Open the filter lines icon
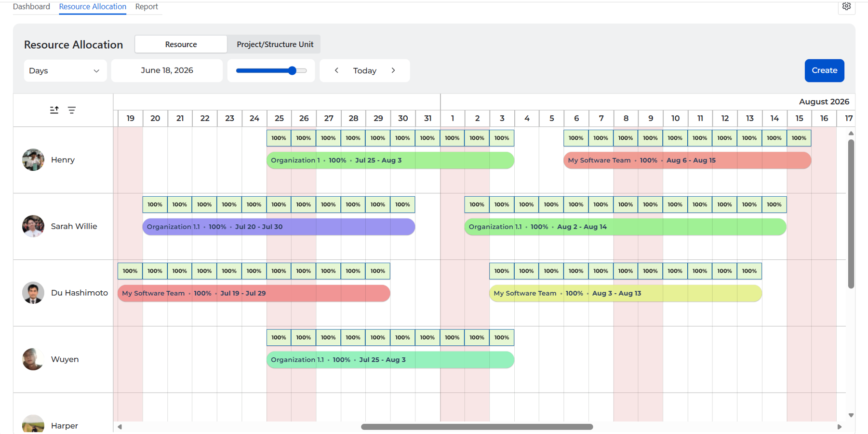 click(72, 110)
